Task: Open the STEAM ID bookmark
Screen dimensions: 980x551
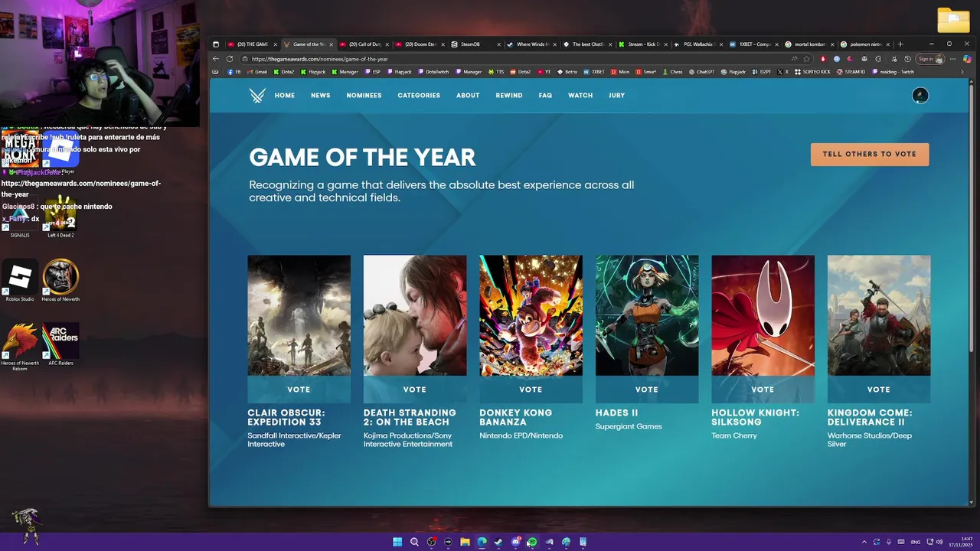Action: click(x=851, y=72)
